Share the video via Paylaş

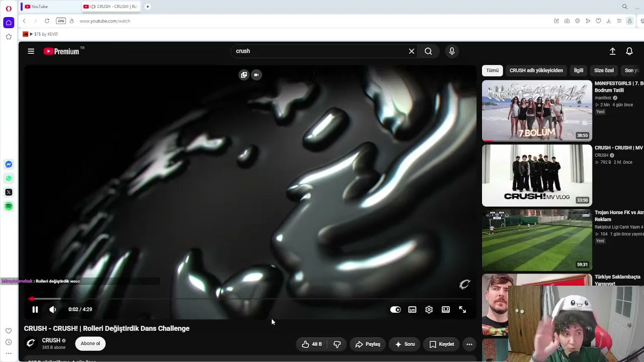367,344
